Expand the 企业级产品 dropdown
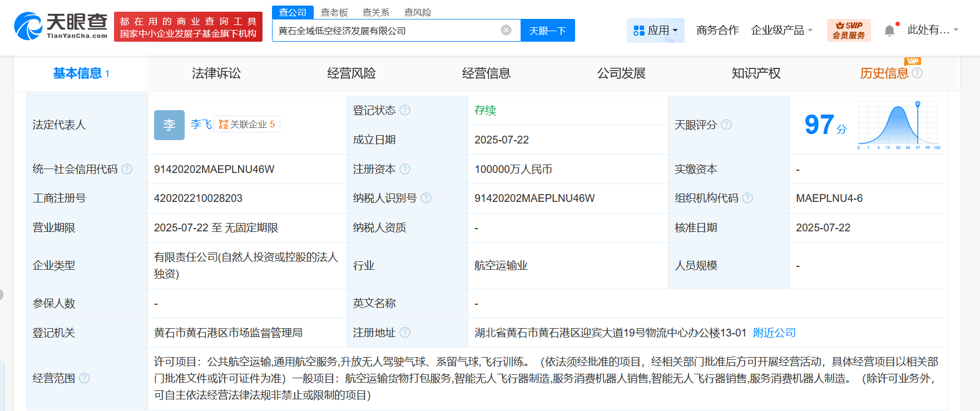 (x=781, y=30)
